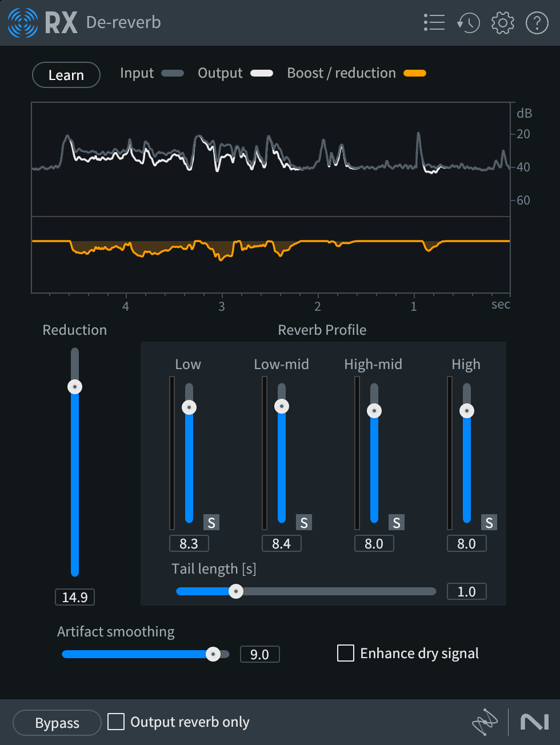Click the Low-mid value field showing 8.4
The image size is (560, 745).
coord(281,543)
